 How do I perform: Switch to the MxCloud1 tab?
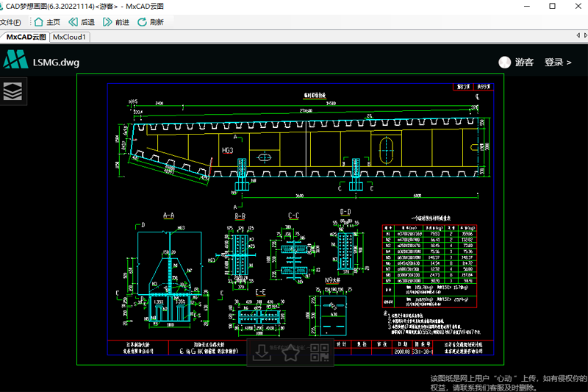coord(70,37)
